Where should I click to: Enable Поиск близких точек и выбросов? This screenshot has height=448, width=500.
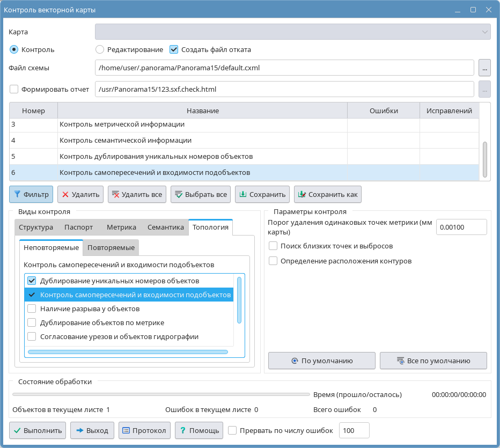coord(273,246)
